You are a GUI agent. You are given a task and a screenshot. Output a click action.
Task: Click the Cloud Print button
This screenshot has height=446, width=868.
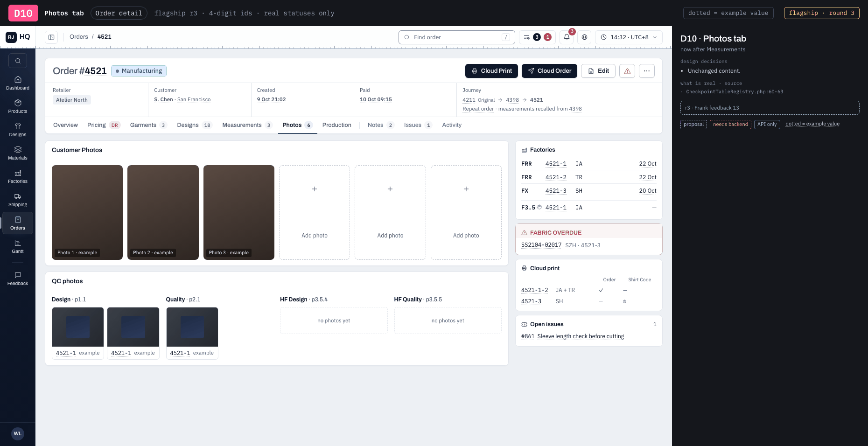[491, 71]
